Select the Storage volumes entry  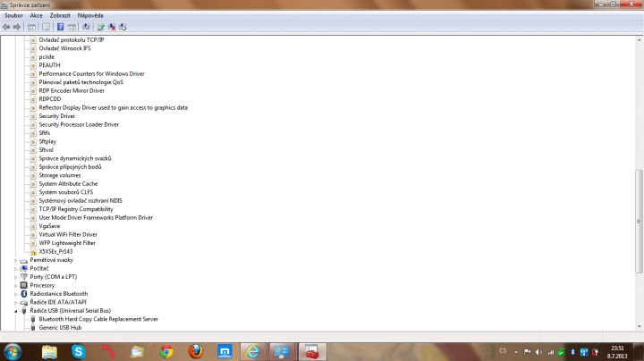point(60,175)
